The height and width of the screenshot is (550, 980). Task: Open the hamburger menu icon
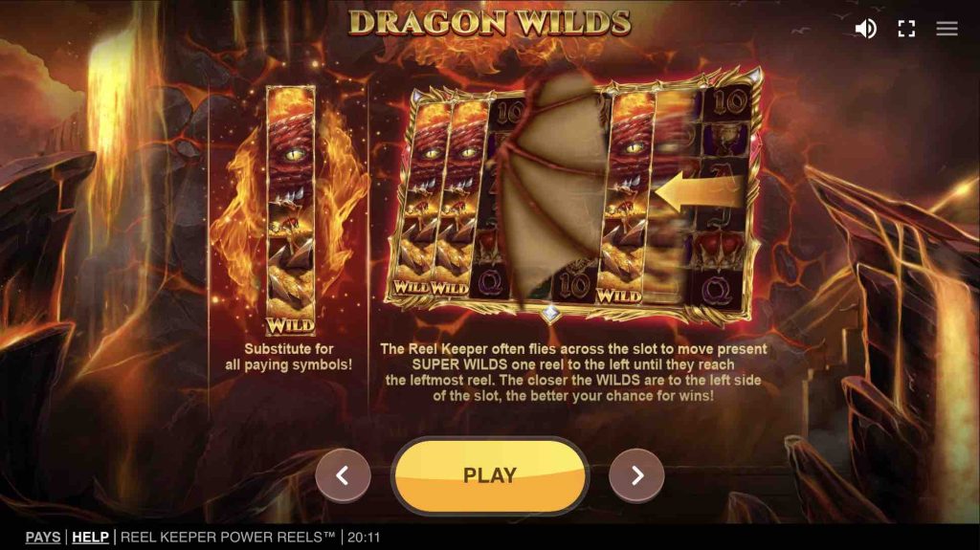tap(947, 29)
